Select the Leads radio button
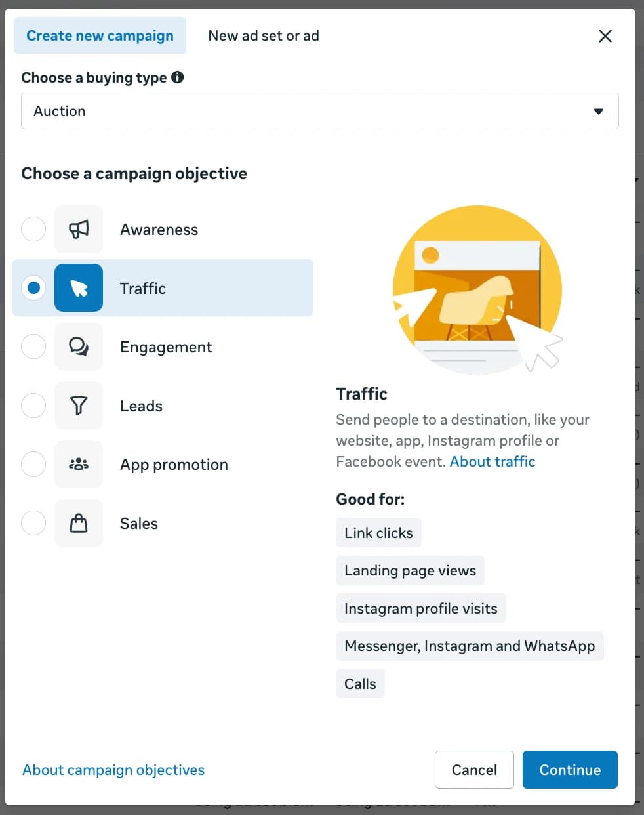This screenshot has height=815, width=644. 33,406
